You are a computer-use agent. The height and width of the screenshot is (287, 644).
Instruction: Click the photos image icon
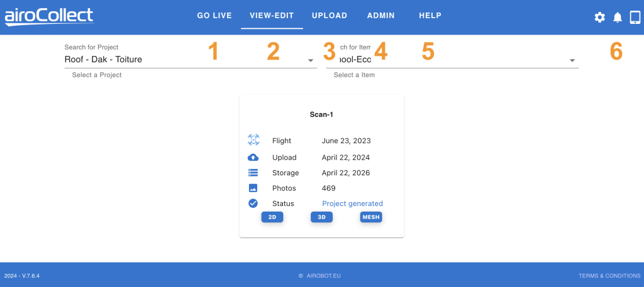coord(253,188)
